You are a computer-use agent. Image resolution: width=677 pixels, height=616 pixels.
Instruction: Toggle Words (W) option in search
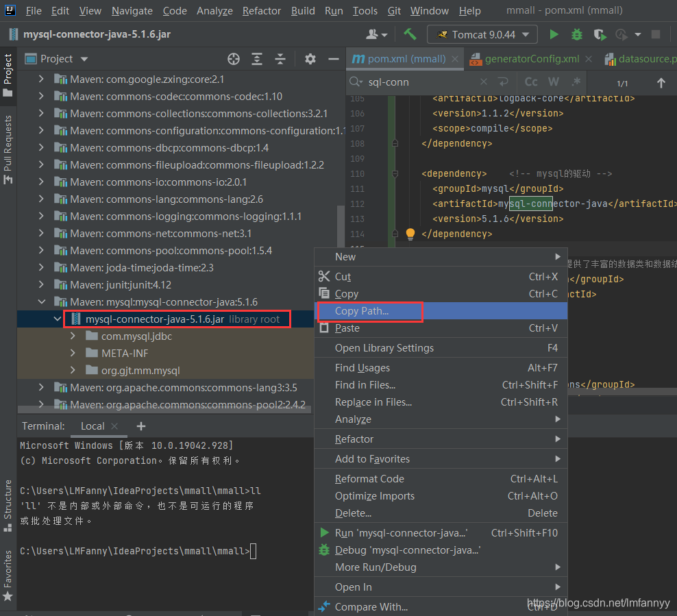point(553,82)
